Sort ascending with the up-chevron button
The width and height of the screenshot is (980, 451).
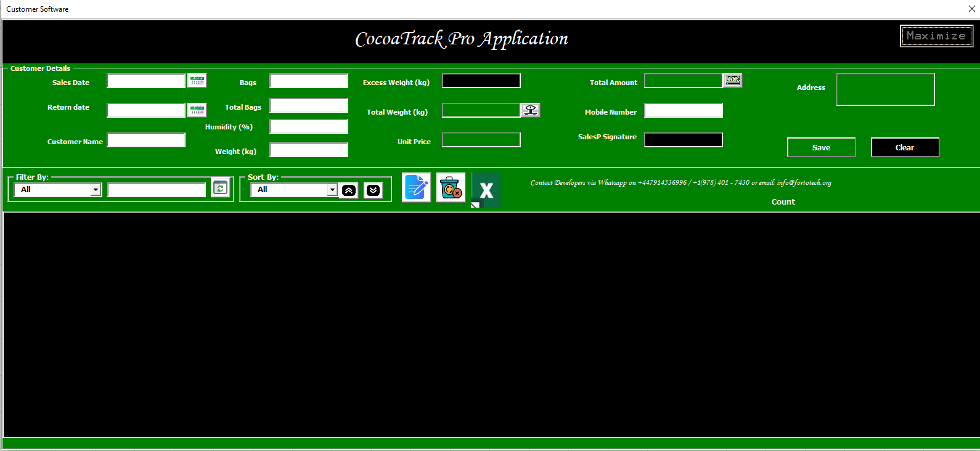348,190
